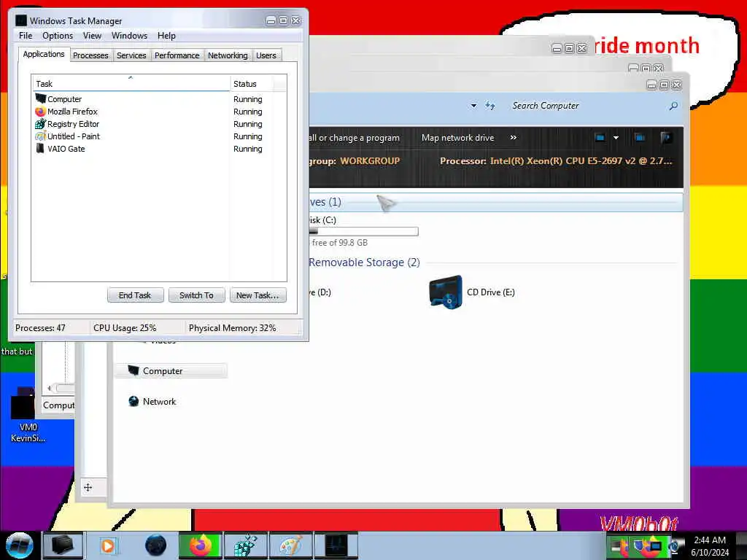
Task: Switch to the Users tab
Action: pyautogui.click(x=266, y=55)
